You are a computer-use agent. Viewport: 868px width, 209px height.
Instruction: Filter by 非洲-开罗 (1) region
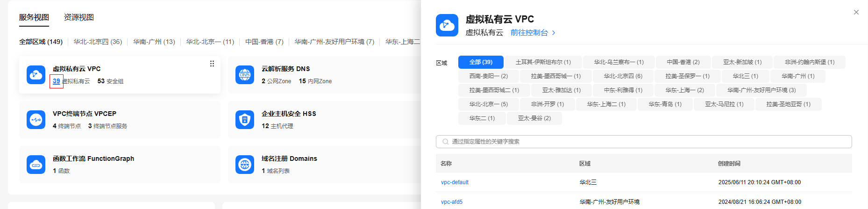[x=548, y=104]
